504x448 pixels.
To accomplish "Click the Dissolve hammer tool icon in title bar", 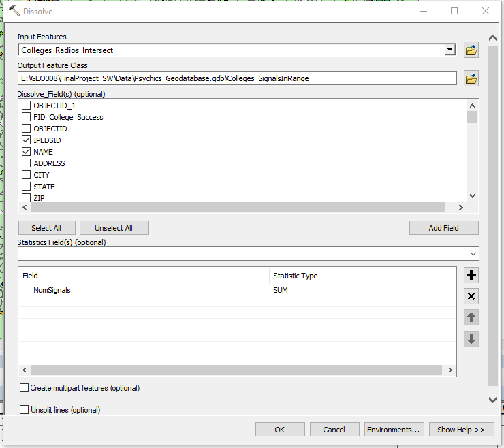I will 14,11.
